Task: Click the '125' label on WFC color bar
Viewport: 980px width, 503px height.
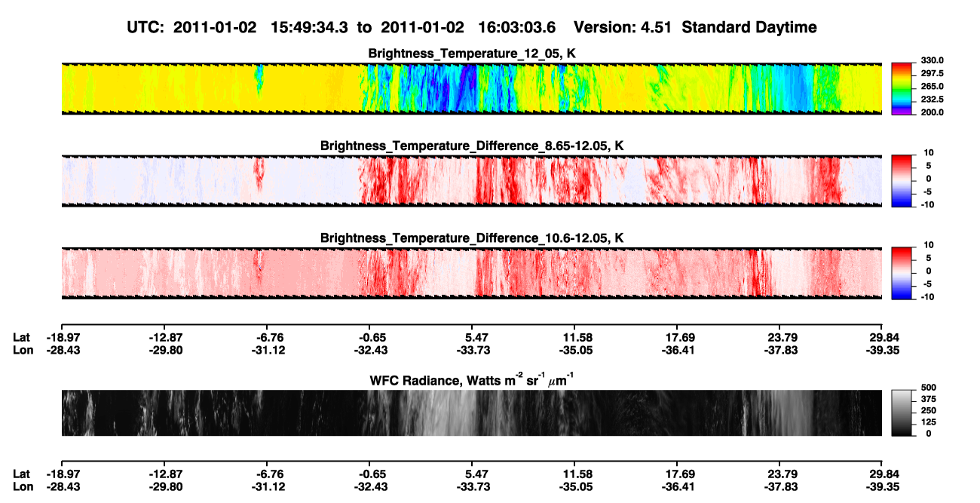Action: point(928,422)
